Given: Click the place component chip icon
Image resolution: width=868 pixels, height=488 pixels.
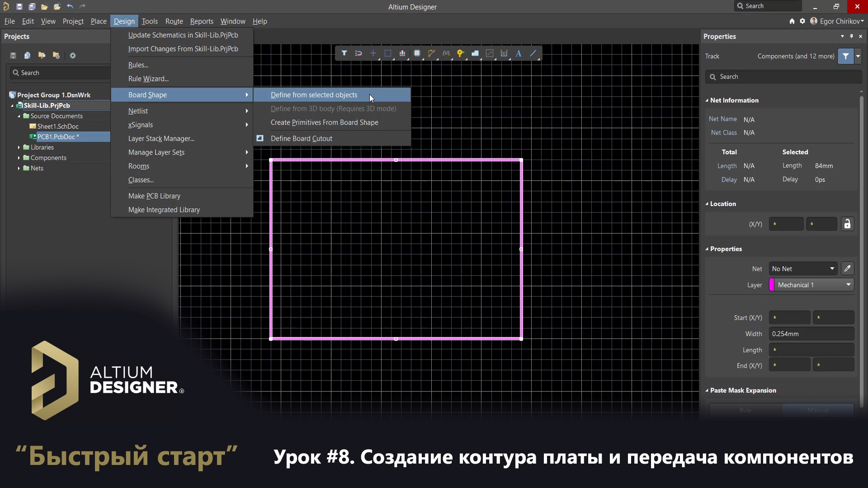Looking at the screenshot, I should coord(417,53).
